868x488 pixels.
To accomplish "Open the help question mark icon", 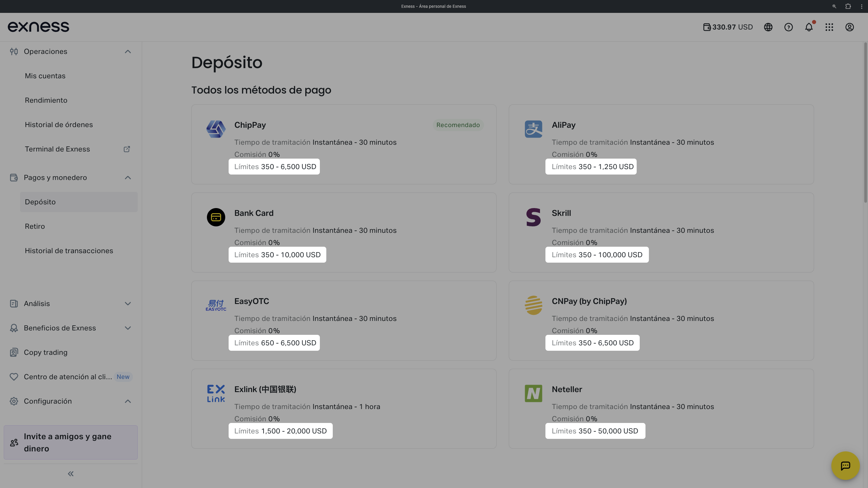I will click(x=789, y=27).
